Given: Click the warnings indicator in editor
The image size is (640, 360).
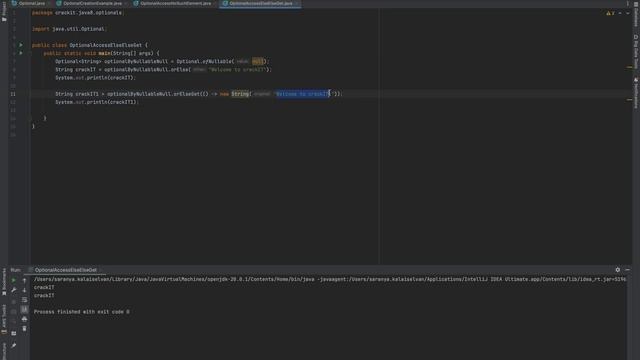Looking at the screenshot, I should click(611, 13).
